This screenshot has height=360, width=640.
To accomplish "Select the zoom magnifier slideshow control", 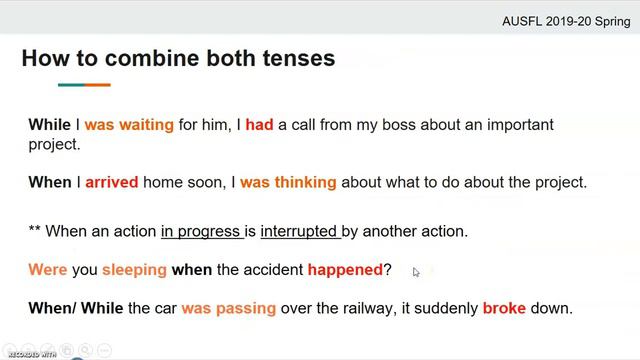I will tap(85, 350).
